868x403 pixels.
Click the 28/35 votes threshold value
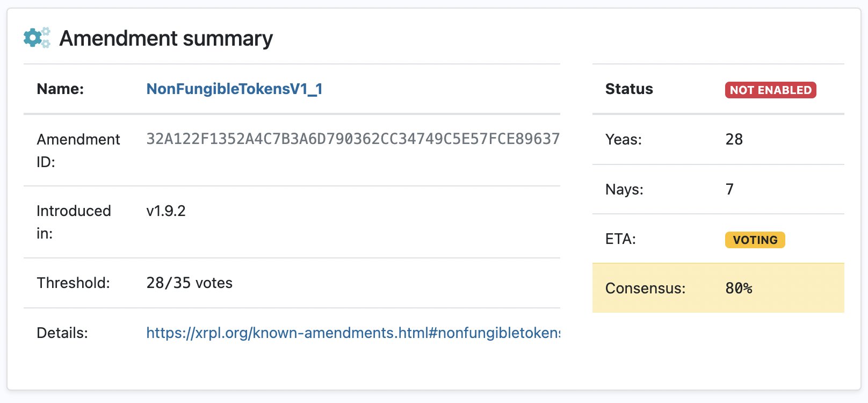(189, 283)
